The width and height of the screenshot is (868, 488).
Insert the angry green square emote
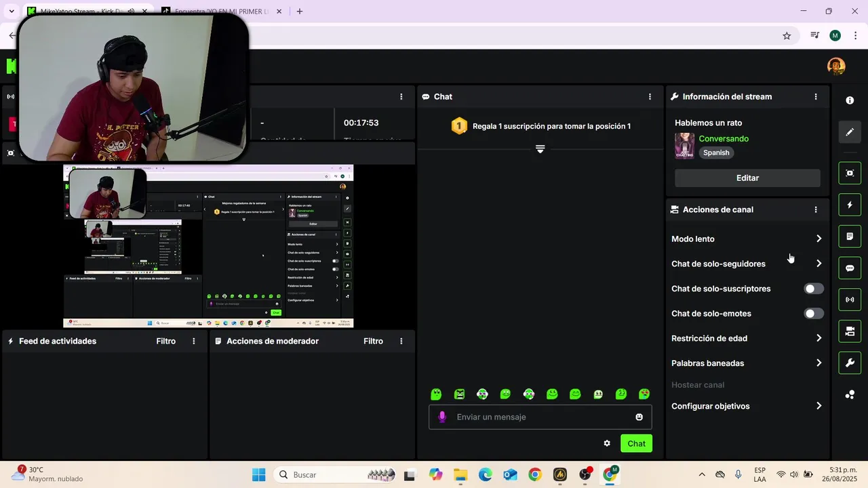[x=459, y=394]
